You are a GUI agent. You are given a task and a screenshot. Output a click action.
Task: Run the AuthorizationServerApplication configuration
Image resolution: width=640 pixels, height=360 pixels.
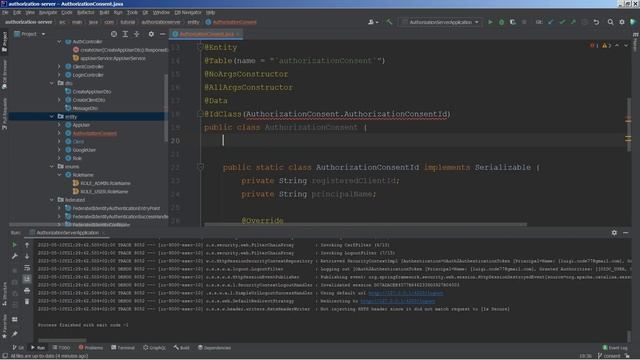coord(490,22)
